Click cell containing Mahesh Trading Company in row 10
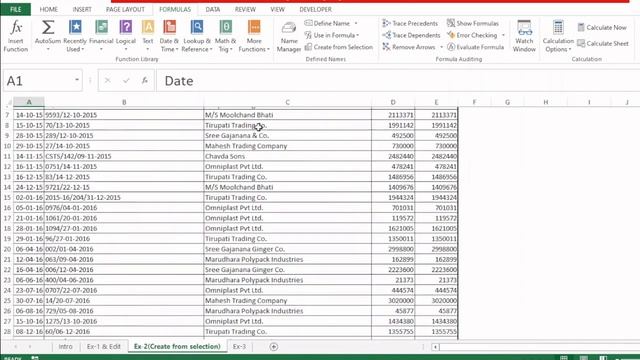 tap(287, 146)
